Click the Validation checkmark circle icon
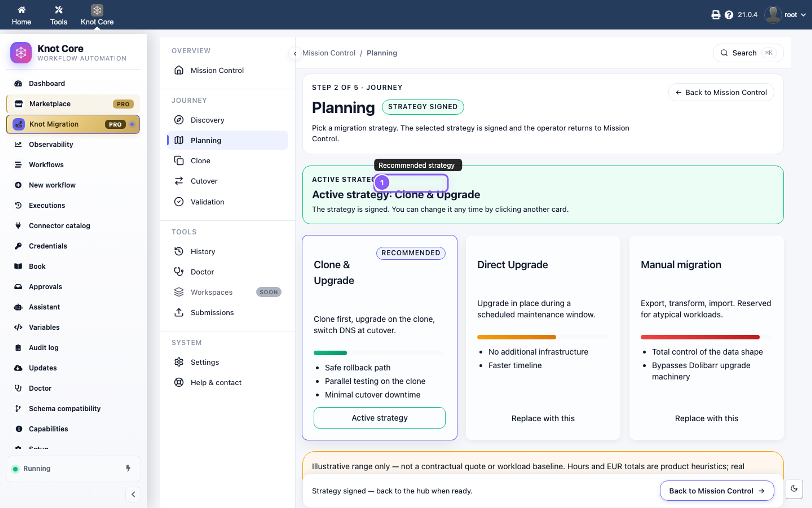812x508 pixels. [179, 202]
